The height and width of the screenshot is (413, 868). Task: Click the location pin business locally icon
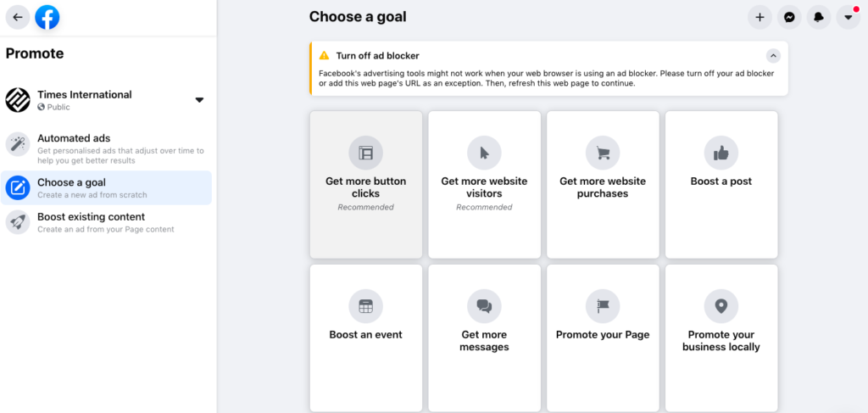(x=721, y=306)
